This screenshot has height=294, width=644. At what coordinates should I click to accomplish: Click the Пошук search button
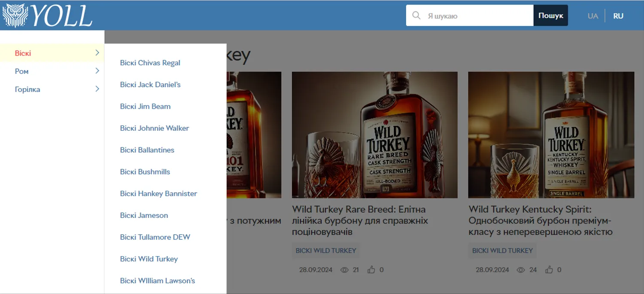[550, 15]
